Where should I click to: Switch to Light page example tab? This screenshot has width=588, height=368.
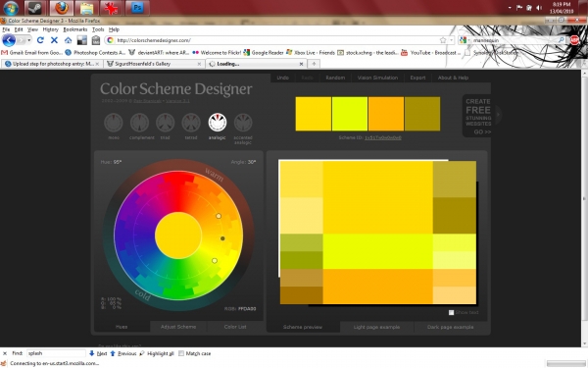[376, 327]
